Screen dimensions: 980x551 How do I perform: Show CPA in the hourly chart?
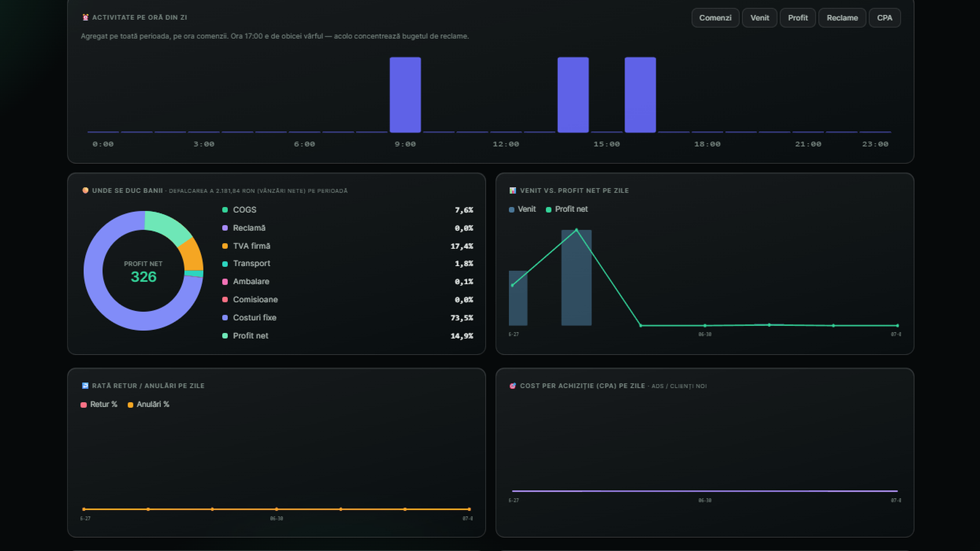pyautogui.click(x=884, y=18)
